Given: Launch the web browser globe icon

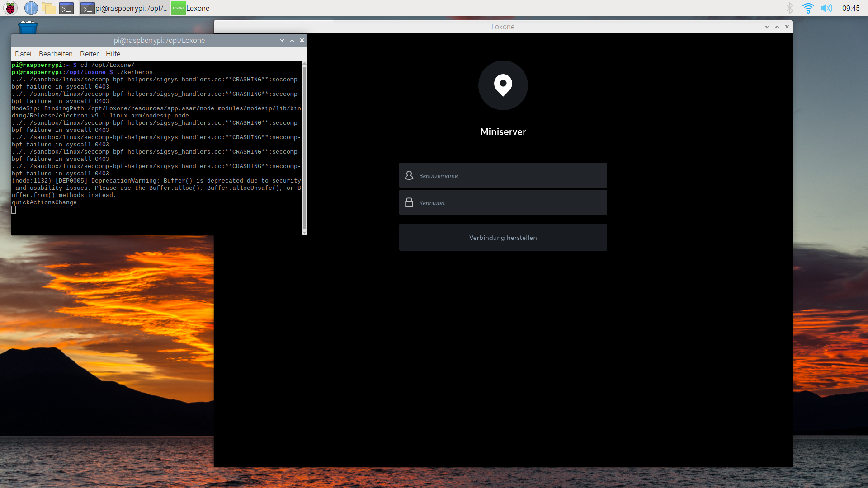Looking at the screenshot, I should click(x=31, y=8).
